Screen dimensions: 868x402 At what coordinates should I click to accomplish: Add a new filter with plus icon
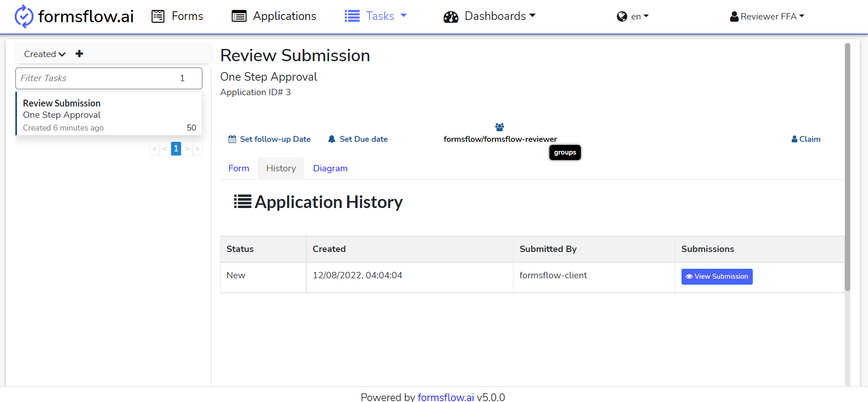(79, 54)
